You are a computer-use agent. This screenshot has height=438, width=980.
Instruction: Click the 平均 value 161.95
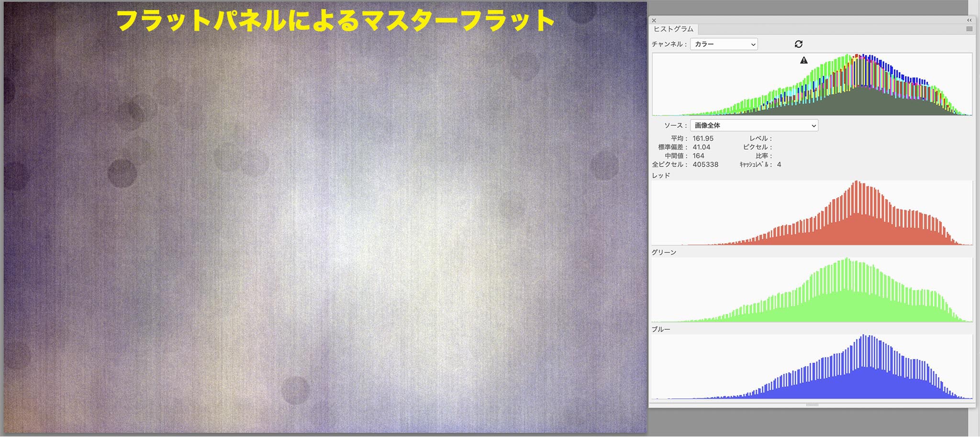703,138
